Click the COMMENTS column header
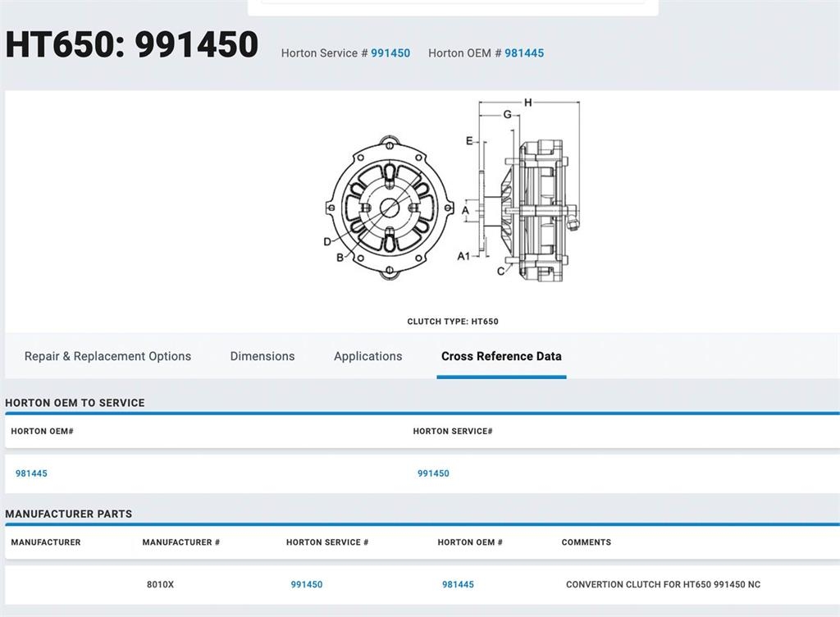This screenshot has height=617, width=840. (586, 542)
